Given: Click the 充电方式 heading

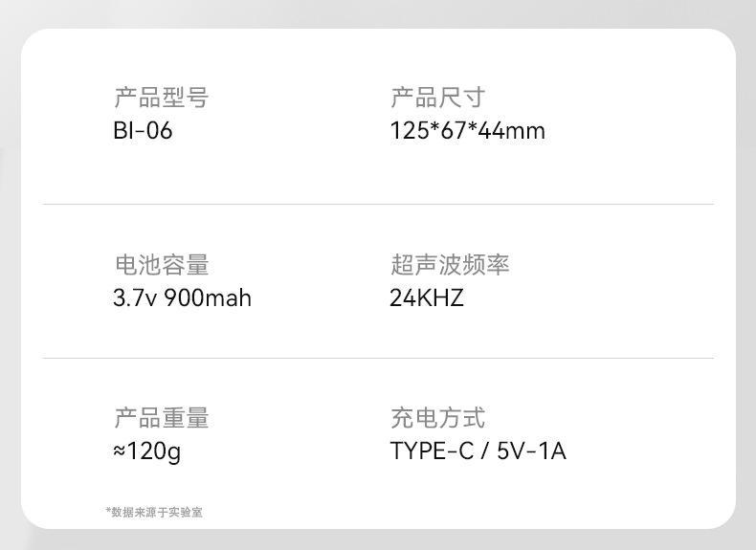Looking at the screenshot, I should [x=437, y=418].
